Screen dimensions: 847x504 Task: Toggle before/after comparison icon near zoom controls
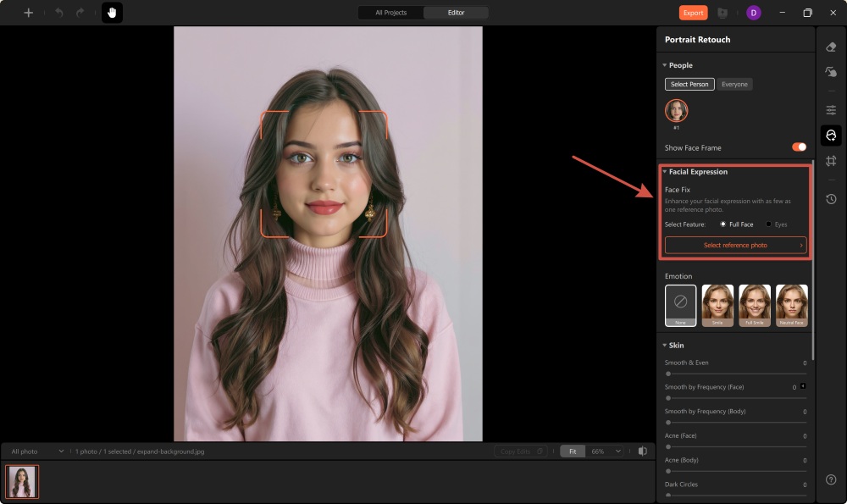642,451
